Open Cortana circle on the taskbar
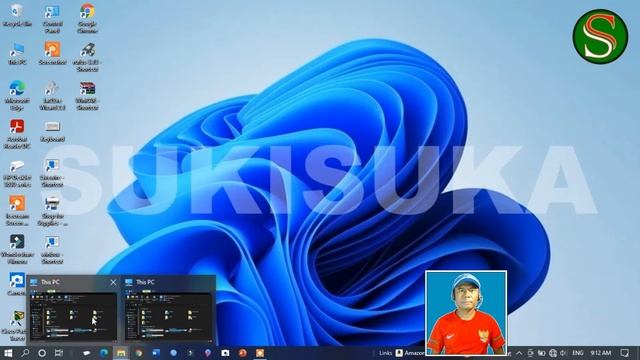 42,353
